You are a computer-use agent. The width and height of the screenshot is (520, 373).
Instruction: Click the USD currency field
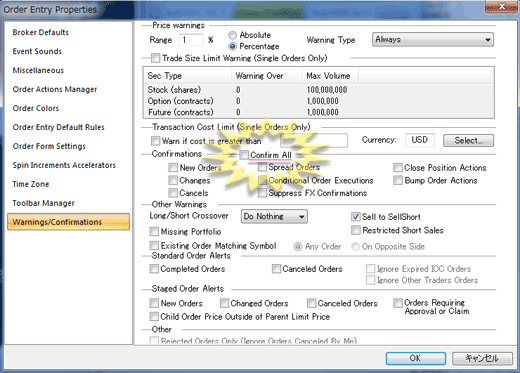click(420, 140)
